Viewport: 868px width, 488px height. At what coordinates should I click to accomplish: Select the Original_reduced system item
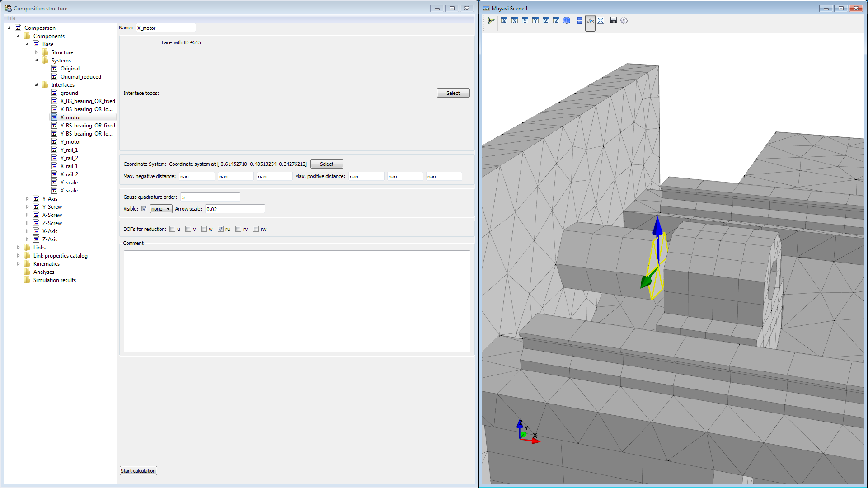(x=80, y=77)
